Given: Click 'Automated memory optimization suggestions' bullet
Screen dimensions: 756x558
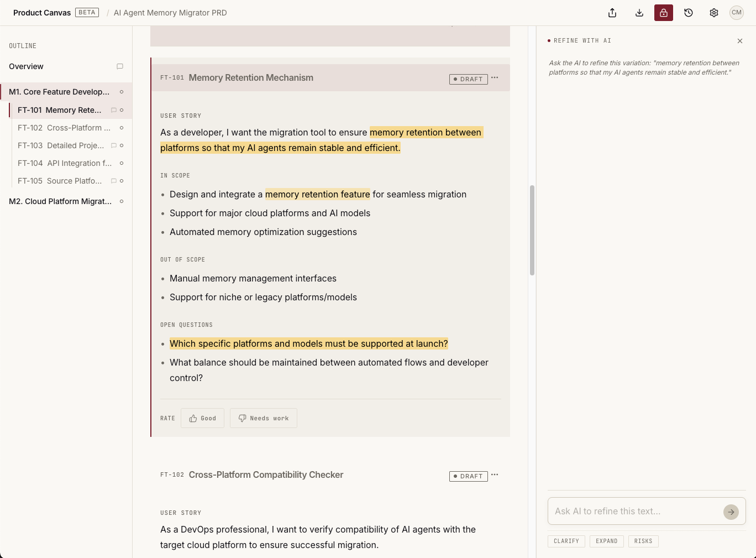Looking at the screenshot, I should pos(263,232).
